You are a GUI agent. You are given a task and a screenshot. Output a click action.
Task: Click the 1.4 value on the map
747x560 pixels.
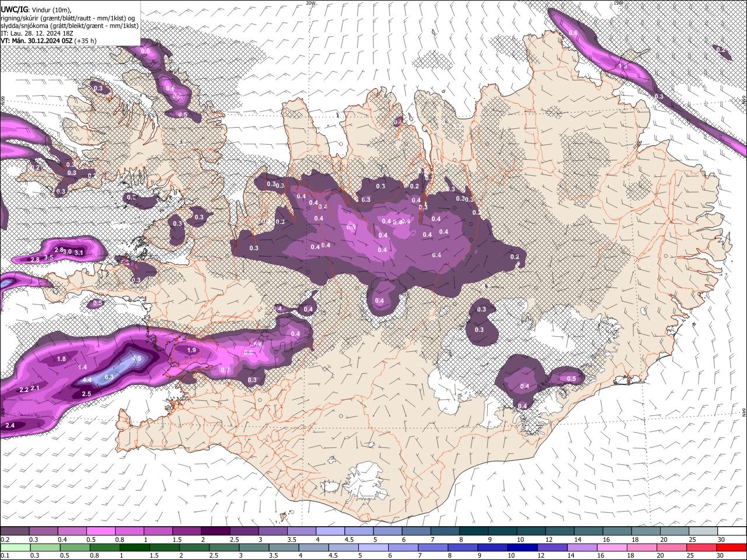pos(82,367)
